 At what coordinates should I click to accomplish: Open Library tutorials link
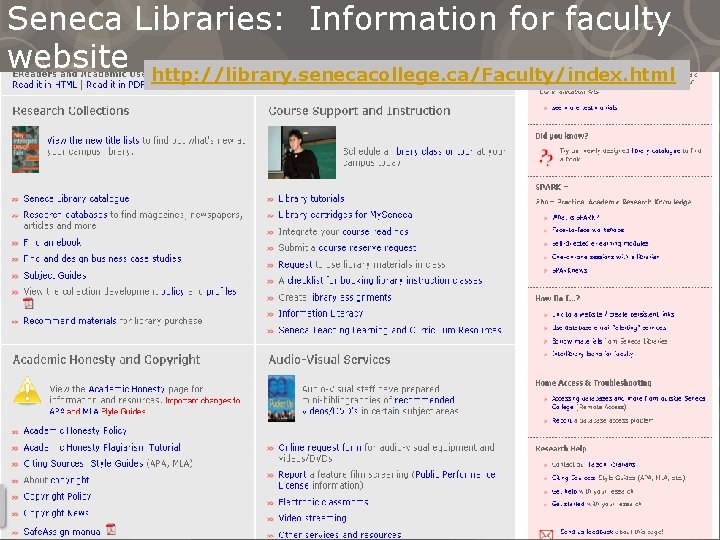tap(311, 199)
